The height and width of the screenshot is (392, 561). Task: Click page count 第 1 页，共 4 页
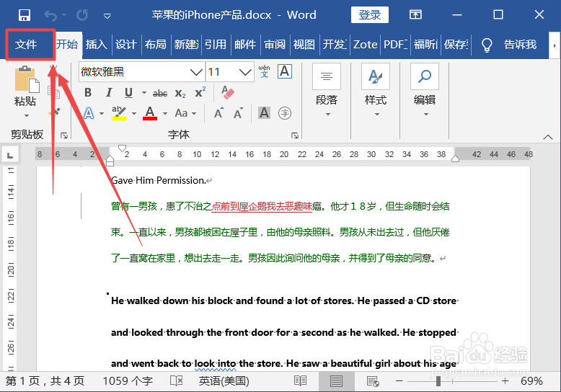[x=45, y=381]
